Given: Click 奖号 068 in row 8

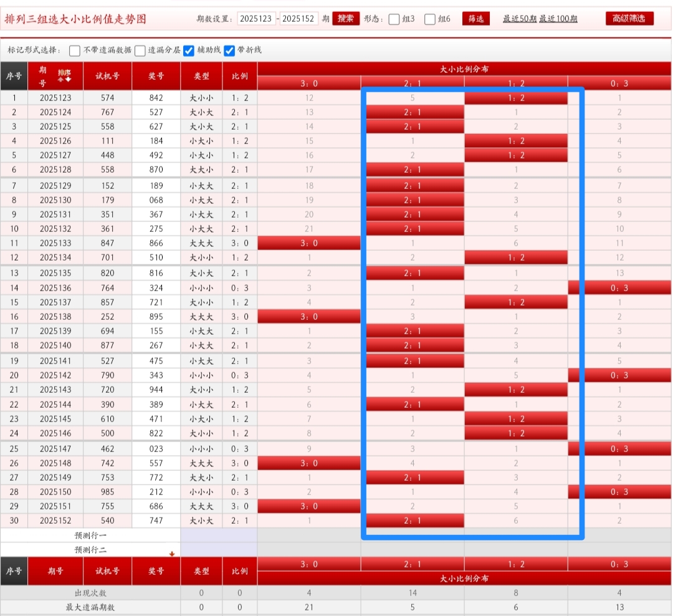Looking at the screenshot, I should 156,200.
